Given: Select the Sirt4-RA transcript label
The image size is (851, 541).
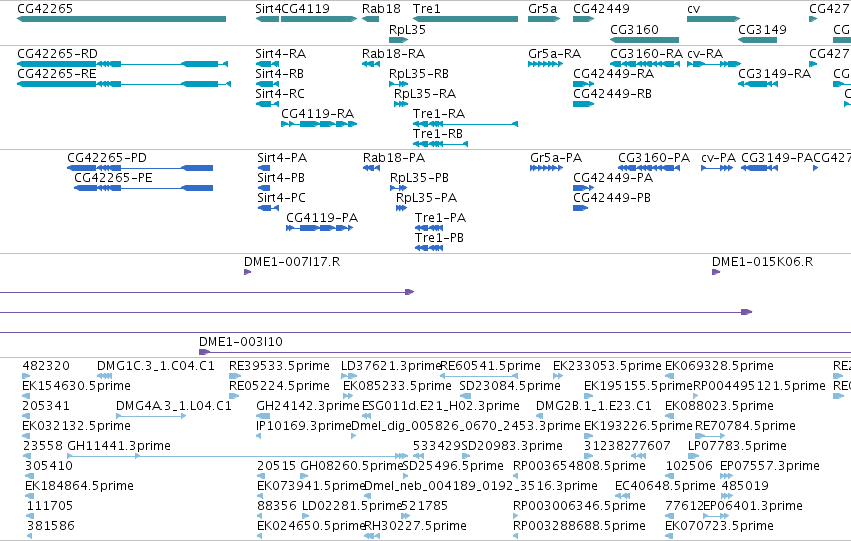Looking at the screenshot, I should 281,54.
